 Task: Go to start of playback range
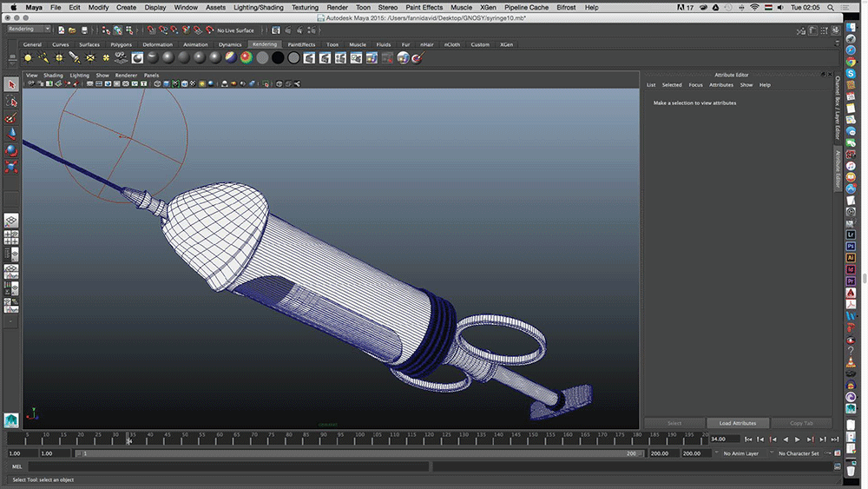(x=748, y=439)
